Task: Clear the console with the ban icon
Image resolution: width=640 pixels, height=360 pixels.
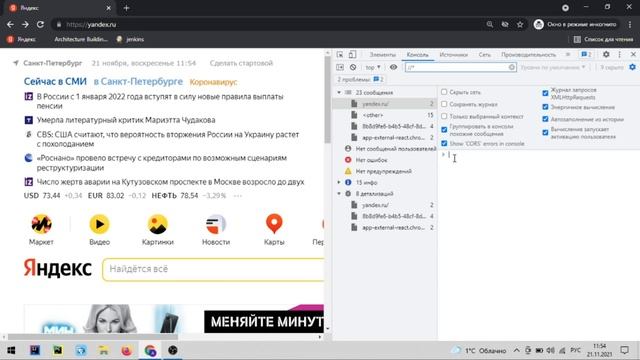Action: pyautogui.click(x=353, y=67)
